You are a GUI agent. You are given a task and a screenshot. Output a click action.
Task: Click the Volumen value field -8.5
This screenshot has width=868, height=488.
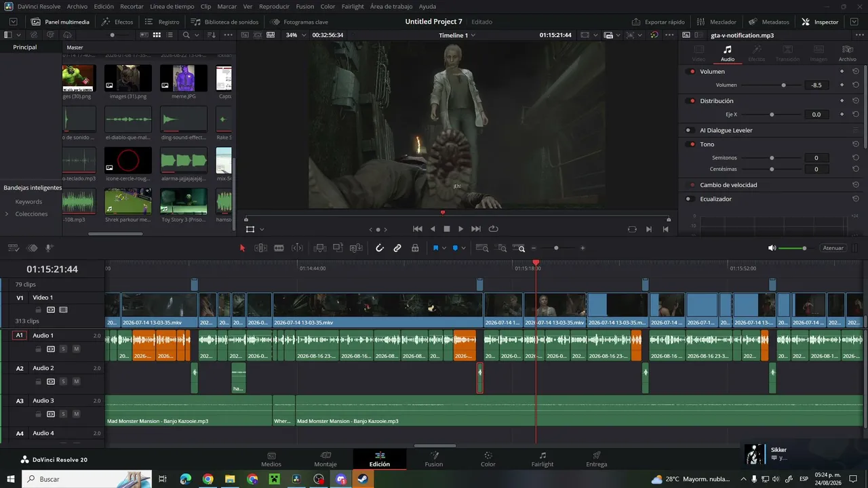click(816, 85)
